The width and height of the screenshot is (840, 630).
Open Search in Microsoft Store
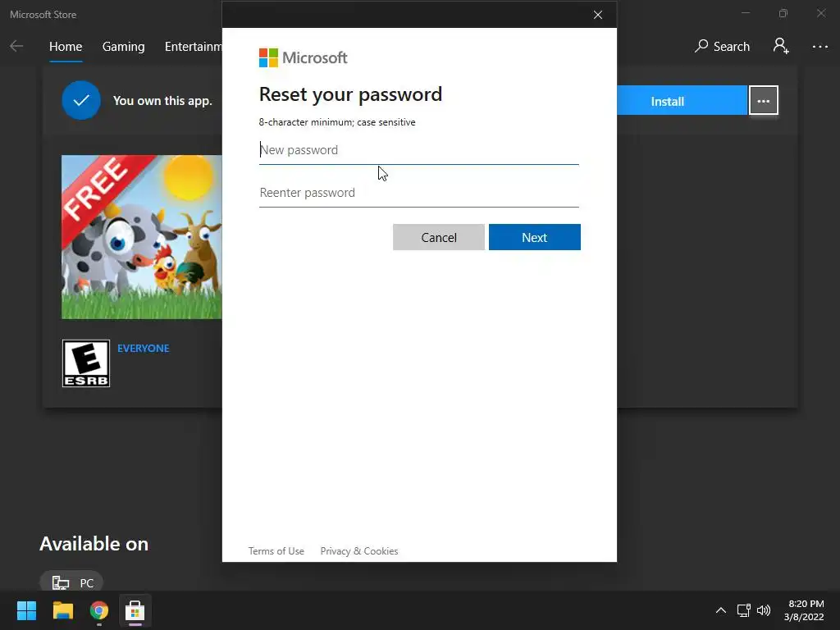(722, 47)
